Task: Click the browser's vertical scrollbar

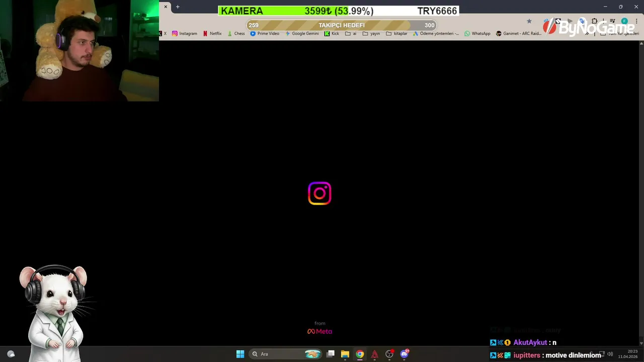Action: tap(641, 193)
